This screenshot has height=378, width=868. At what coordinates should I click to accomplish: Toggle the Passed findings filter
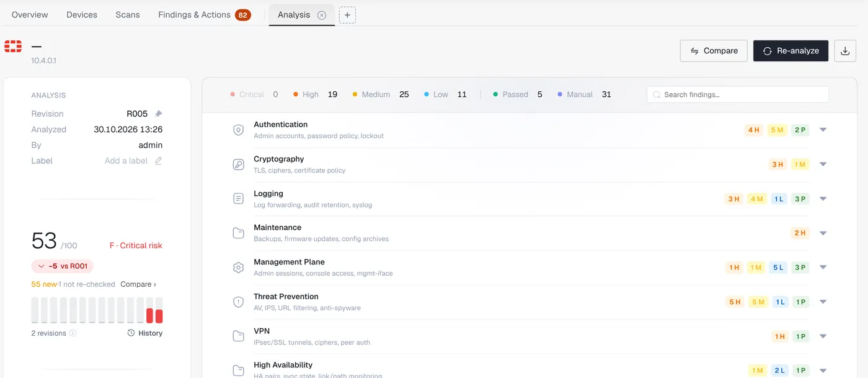[518, 94]
